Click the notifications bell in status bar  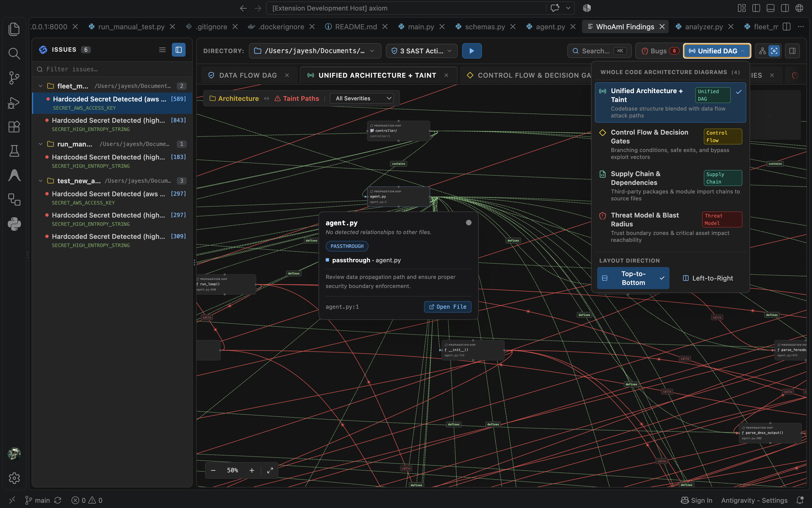click(800, 500)
